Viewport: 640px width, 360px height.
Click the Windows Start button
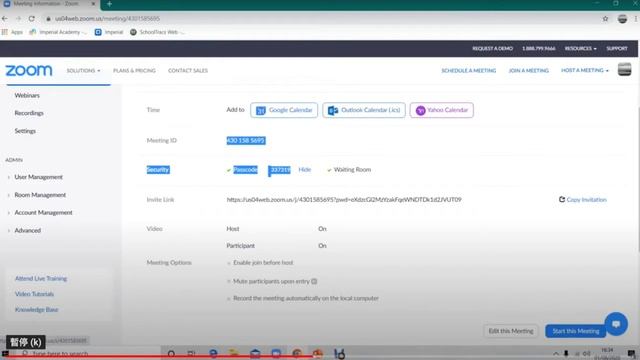click(5, 353)
